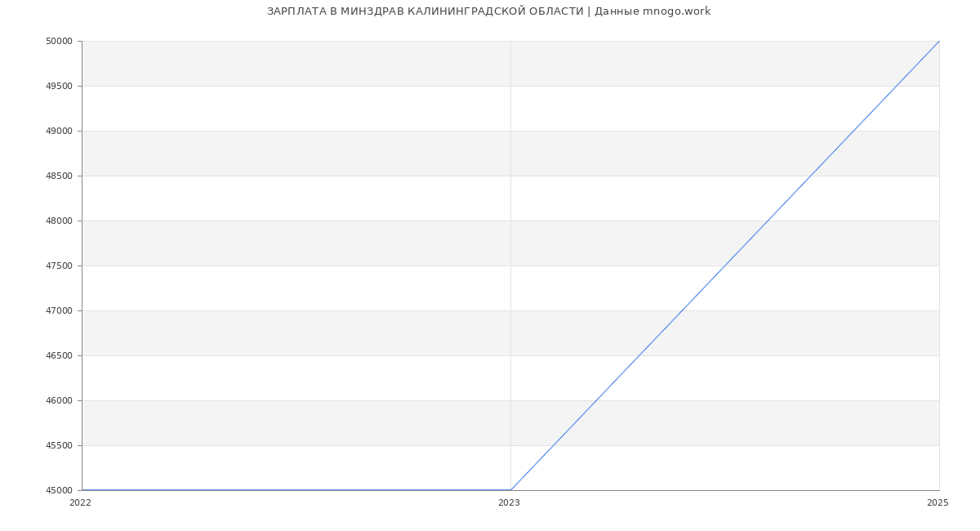Viewport: 980px width, 531px height.
Task: Click the 46000 y-axis label
Action: click(x=59, y=401)
